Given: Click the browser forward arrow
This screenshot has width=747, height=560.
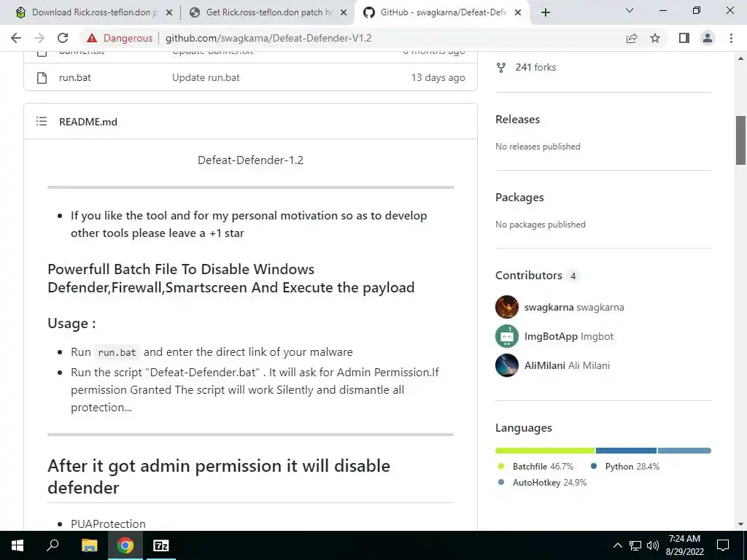Looking at the screenshot, I should click(x=39, y=38).
